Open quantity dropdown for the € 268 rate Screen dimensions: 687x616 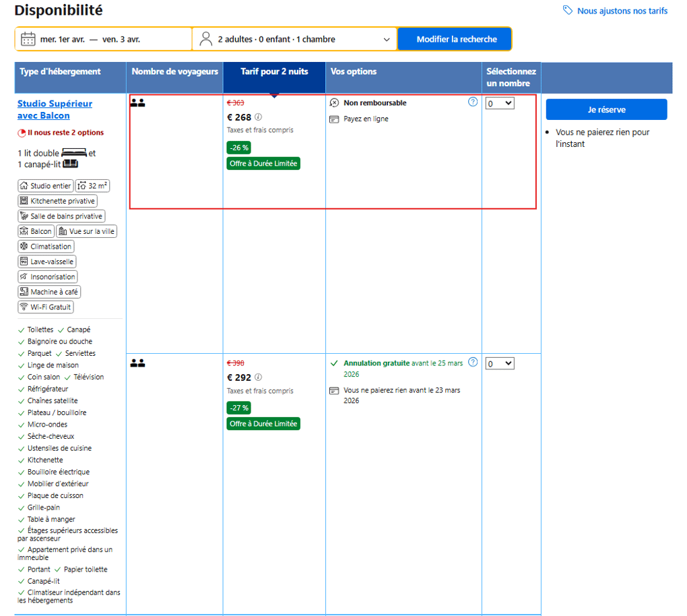click(500, 104)
